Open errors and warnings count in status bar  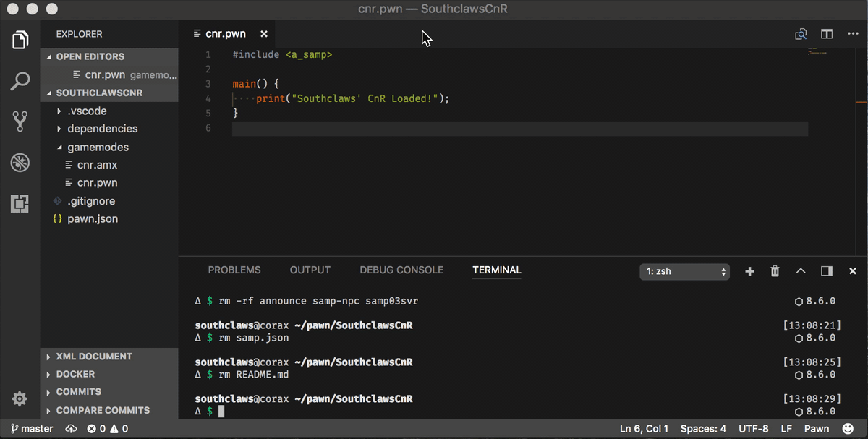pyautogui.click(x=107, y=429)
